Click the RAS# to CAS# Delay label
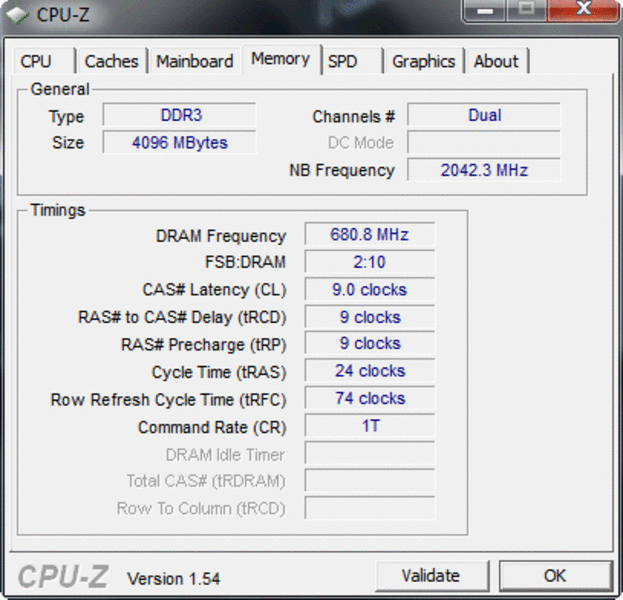Image resolution: width=623 pixels, height=600 pixels. click(182, 317)
